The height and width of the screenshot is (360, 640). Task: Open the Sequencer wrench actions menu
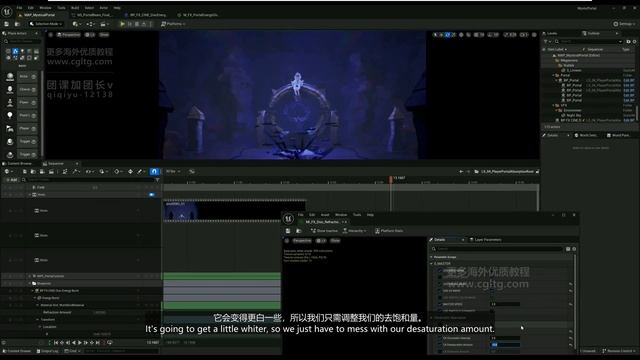tap(76, 171)
